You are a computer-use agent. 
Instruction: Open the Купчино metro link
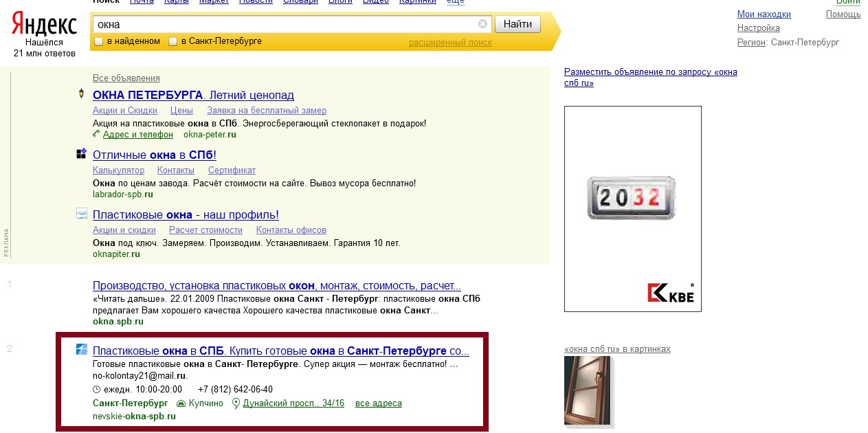pos(205,403)
